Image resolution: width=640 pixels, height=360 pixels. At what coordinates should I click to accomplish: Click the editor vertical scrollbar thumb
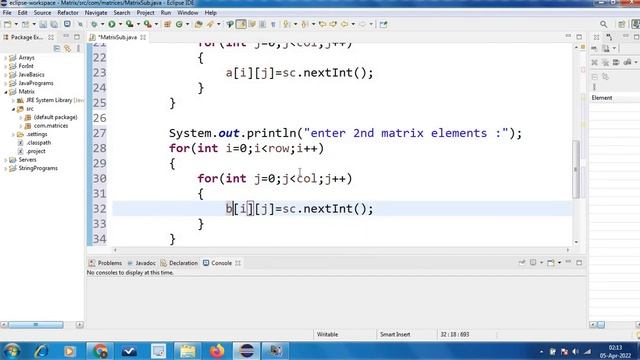[576, 169]
